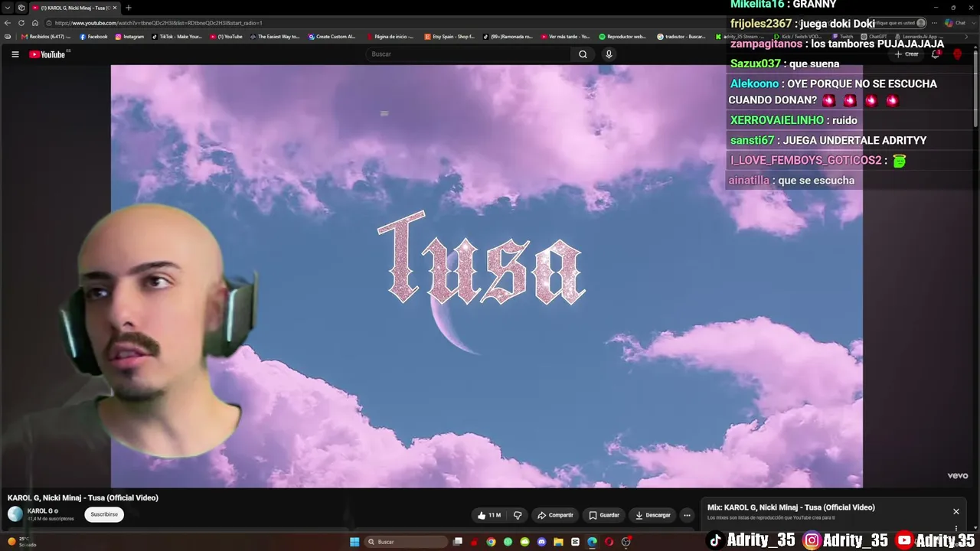
Task: Open Discord from the taskbar
Action: tap(541, 542)
